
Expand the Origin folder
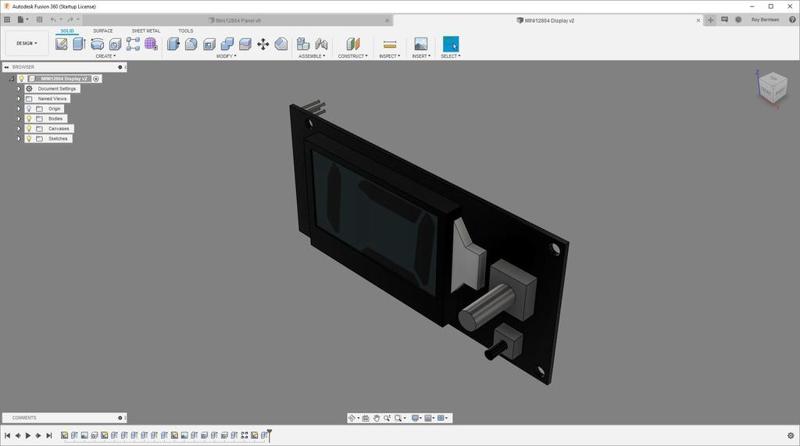19,109
